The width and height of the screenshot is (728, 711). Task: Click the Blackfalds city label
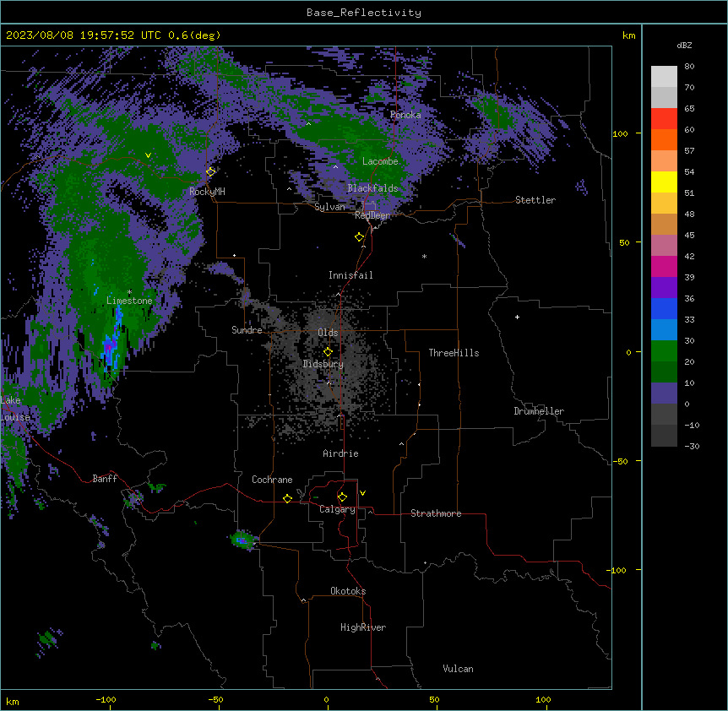(x=372, y=188)
